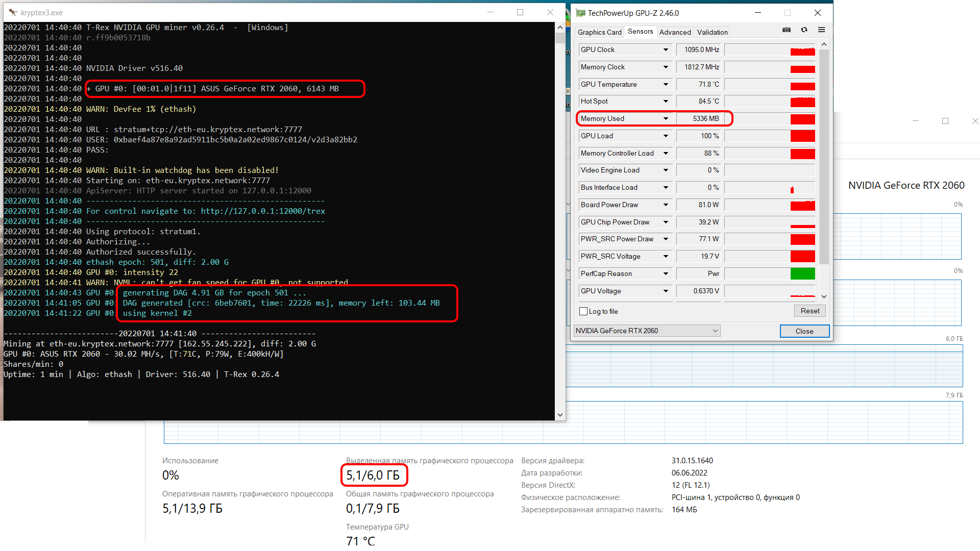This screenshot has height=551, width=980.
Task: Click the 30.02 MH/s hashrate line
Action: (143, 354)
